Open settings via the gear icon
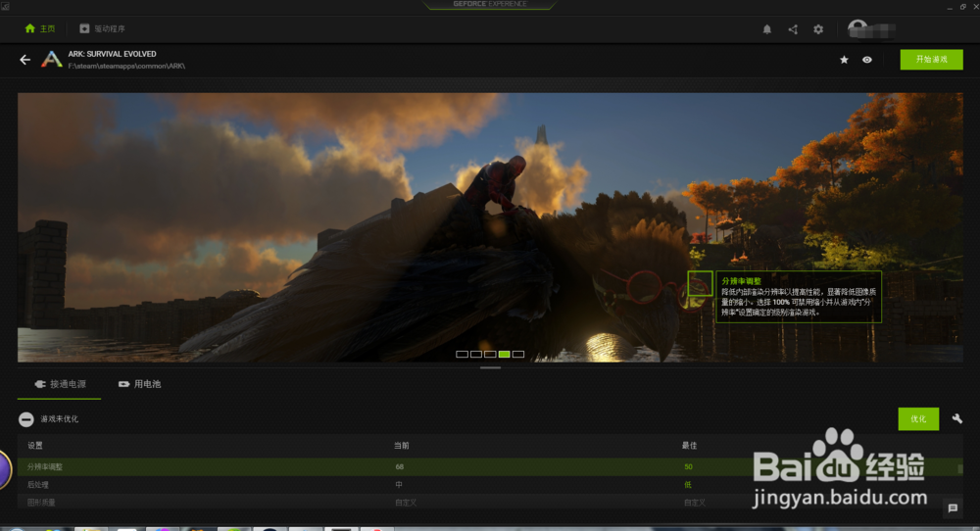980x531 pixels. click(x=818, y=29)
